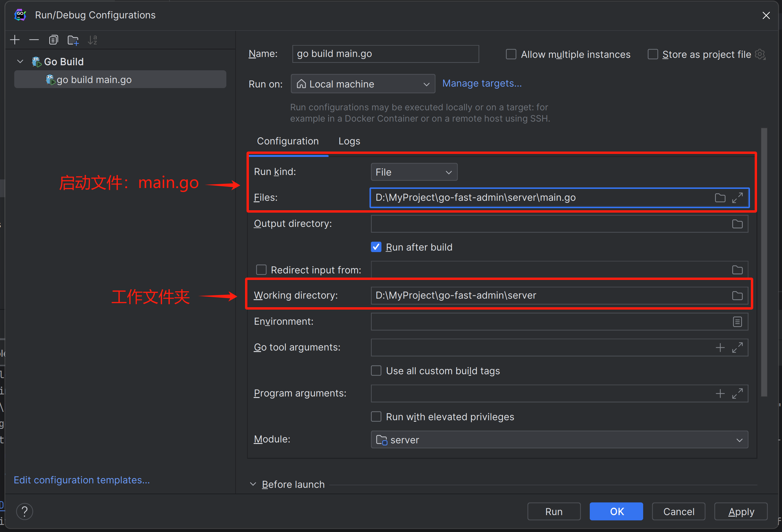Screen dimensions: 782x532
Task: Sort configurations alphabetically icon
Action: tap(92, 40)
